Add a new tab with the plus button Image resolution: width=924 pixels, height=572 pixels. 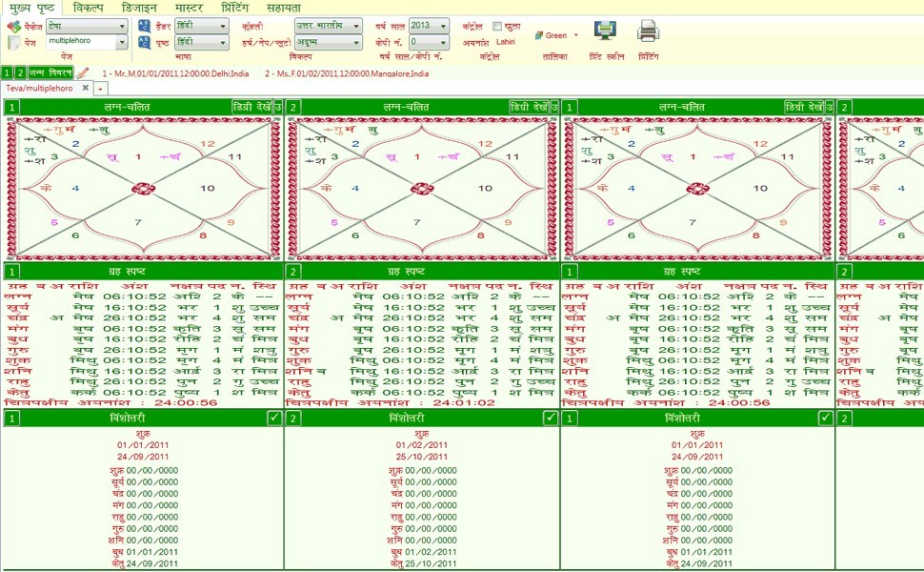[100, 89]
